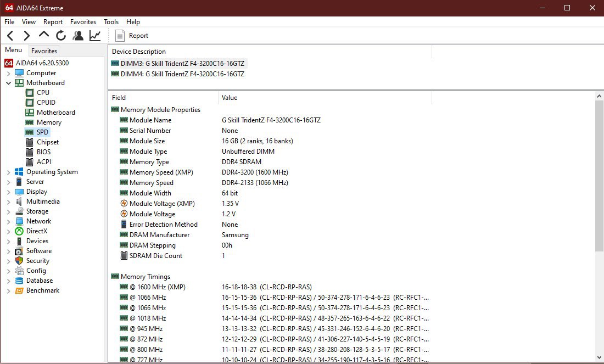Click the Server tower icon
Screen dimensions: 604x364
tap(19, 182)
